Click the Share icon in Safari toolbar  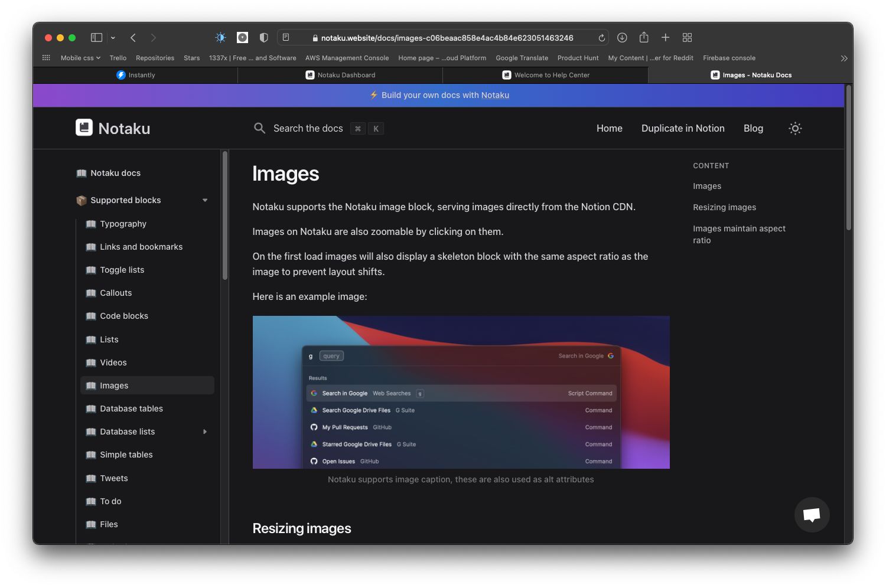pos(644,37)
